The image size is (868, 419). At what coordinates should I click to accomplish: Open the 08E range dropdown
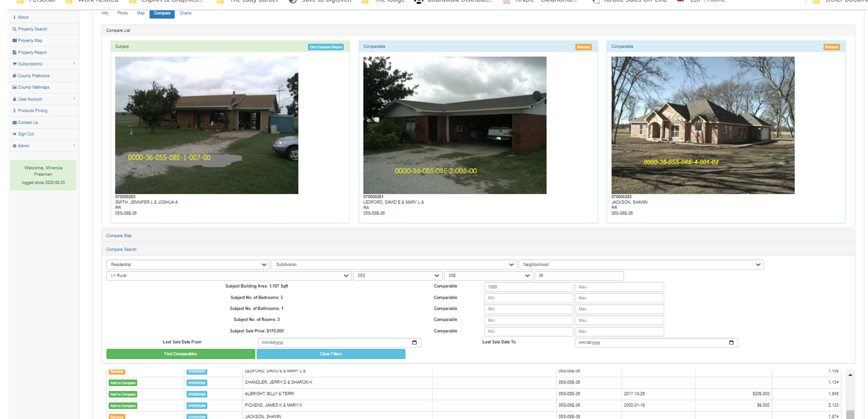pos(489,276)
